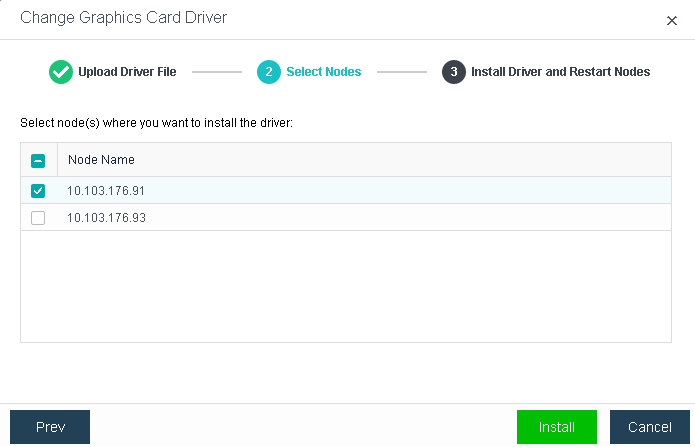Click the green Install button
Viewport: 695px width, 447px height.
[x=556, y=427]
